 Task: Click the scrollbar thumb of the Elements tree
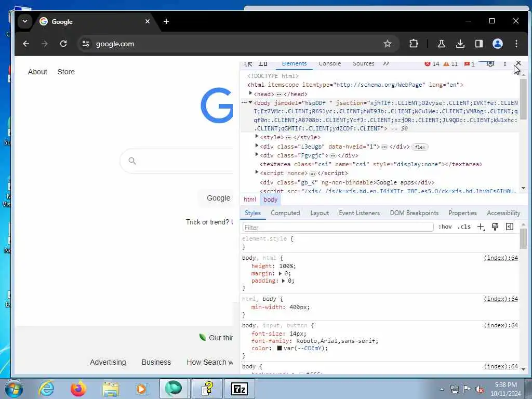523,99
